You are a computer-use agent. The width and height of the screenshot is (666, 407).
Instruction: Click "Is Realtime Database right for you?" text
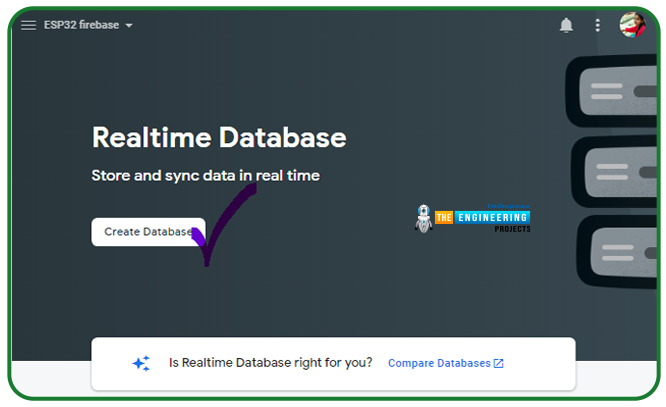(x=270, y=363)
